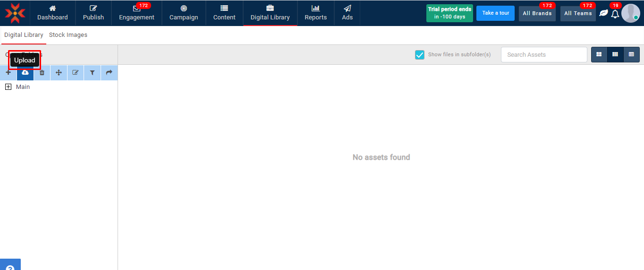Open the Engagement menu

click(x=136, y=13)
